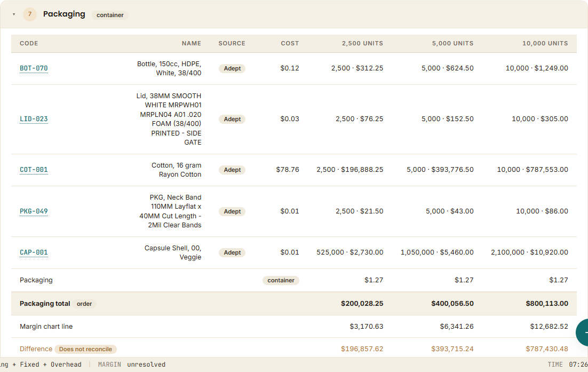Viewport: 588px width, 372px height.
Task: Collapse the Packaging section with the triangle
Action: [14, 14]
